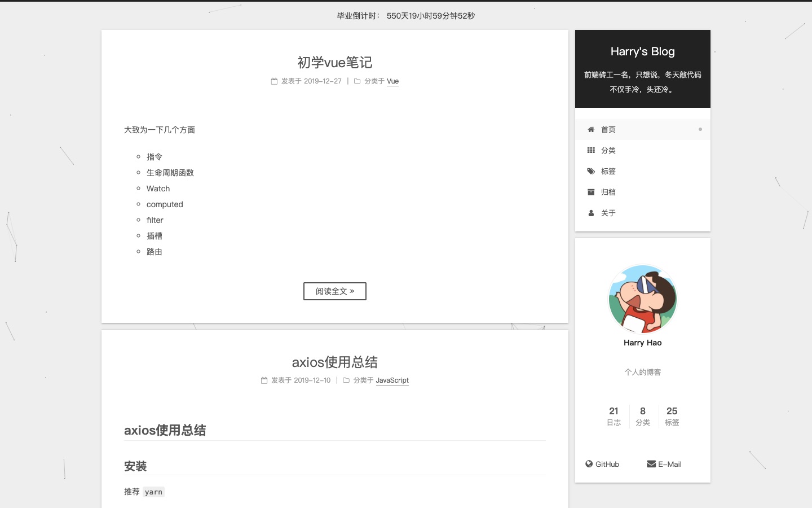
Task: Click the blog subtitle about 前端砖工
Action: [x=643, y=82]
